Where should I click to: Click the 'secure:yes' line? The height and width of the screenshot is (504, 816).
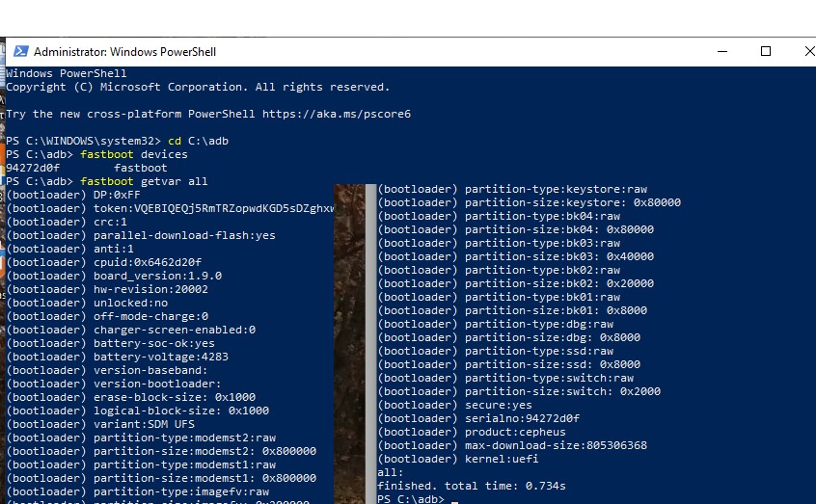[455, 407]
